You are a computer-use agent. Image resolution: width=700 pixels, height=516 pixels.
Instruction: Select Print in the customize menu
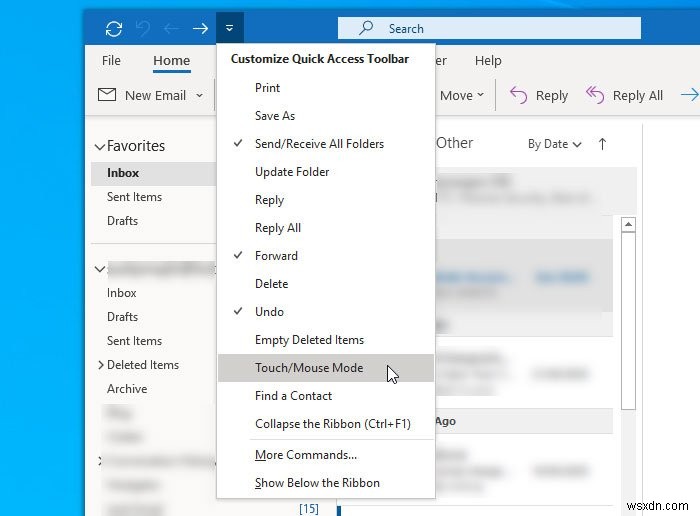coord(326,88)
